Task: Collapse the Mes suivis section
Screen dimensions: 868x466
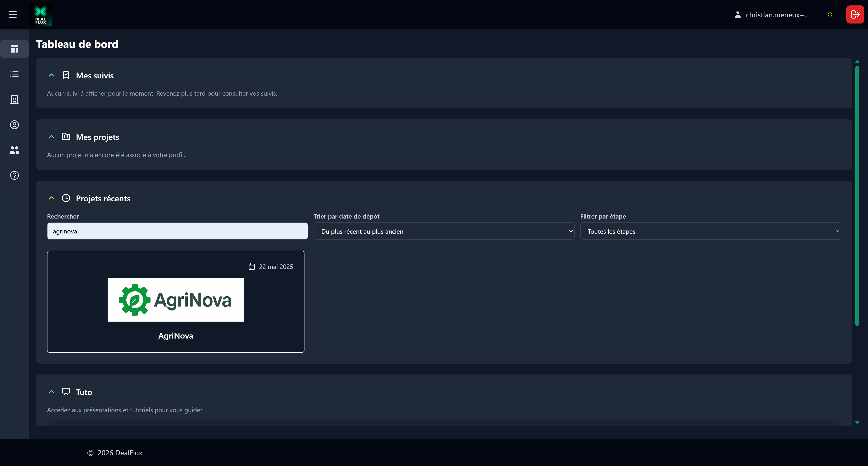Action: tap(52, 75)
